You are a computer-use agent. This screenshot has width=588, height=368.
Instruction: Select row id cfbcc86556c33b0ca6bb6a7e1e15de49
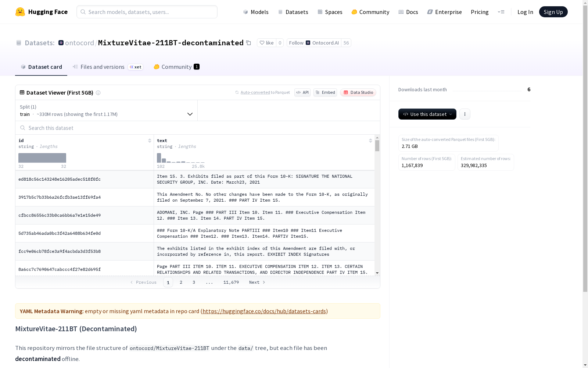(x=60, y=215)
